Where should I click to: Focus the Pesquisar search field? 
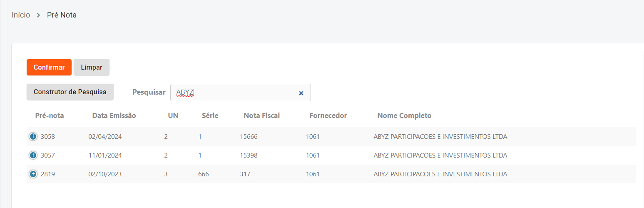(x=233, y=93)
